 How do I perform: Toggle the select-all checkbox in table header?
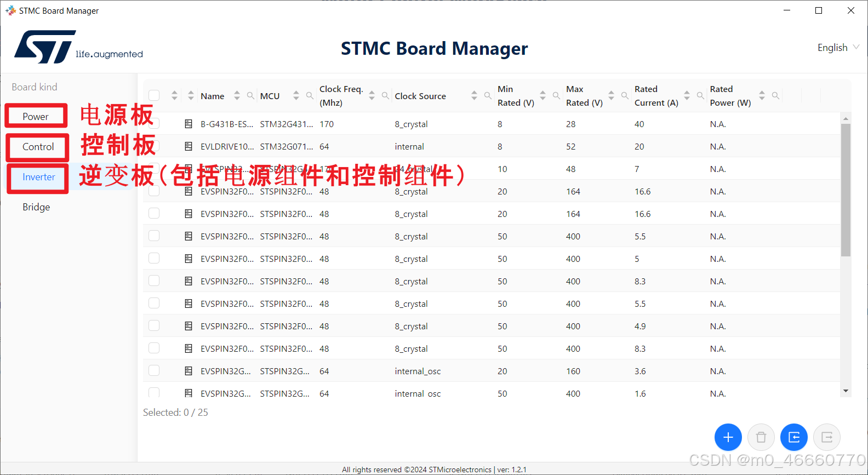(154, 95)
